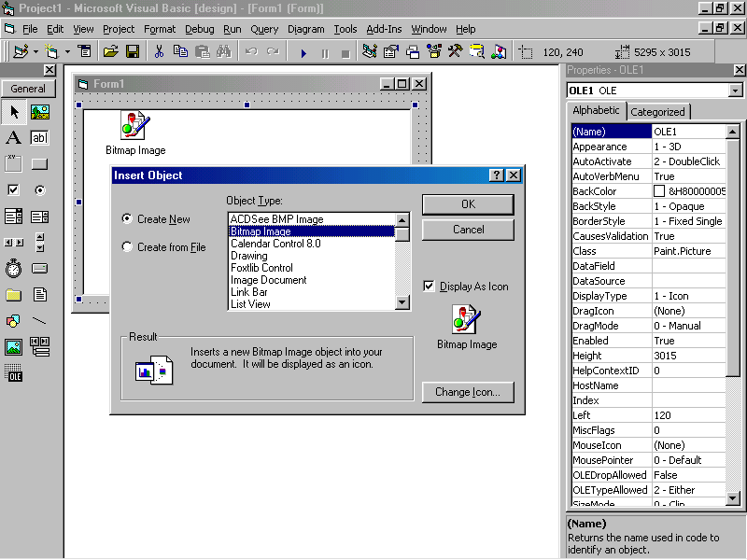Save the project using the floppy icon

[133, 51]
